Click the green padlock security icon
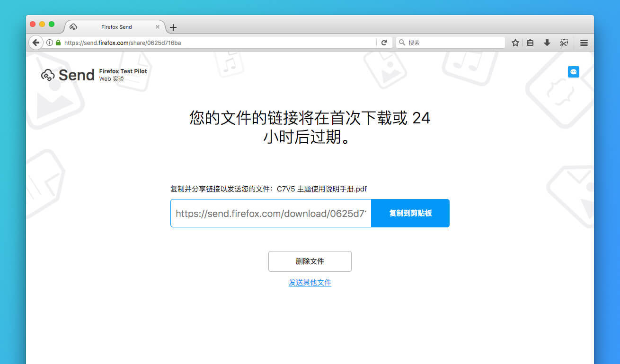620x364 pixels. (x=58, y=43)
